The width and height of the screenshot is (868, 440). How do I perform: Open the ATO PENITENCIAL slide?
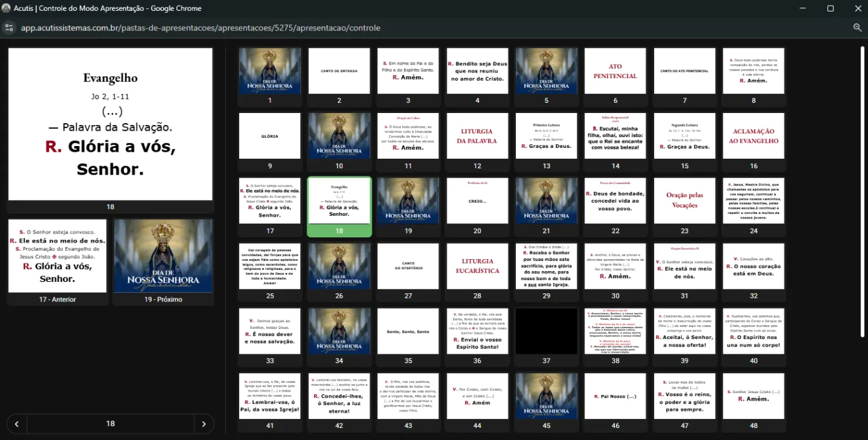click(x=615, y=70)
